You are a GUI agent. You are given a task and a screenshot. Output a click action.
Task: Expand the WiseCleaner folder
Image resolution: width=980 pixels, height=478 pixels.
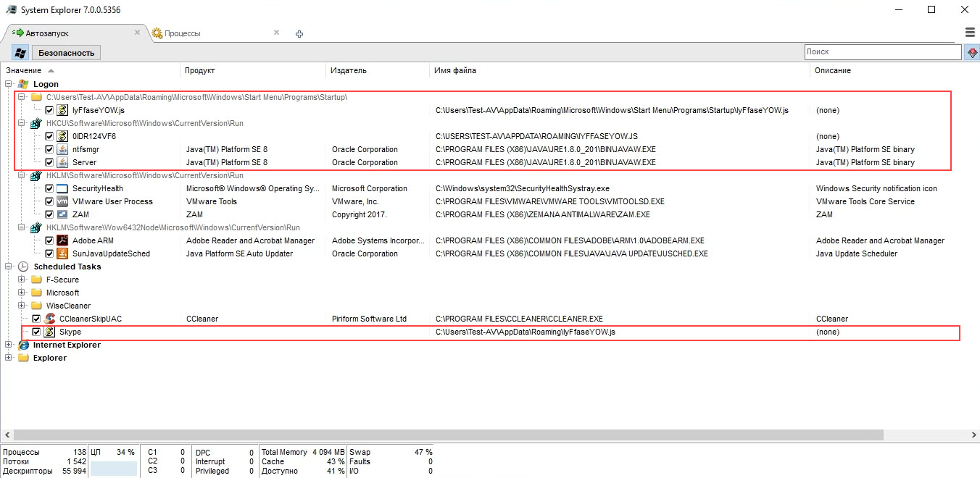(x=22, y=306)
